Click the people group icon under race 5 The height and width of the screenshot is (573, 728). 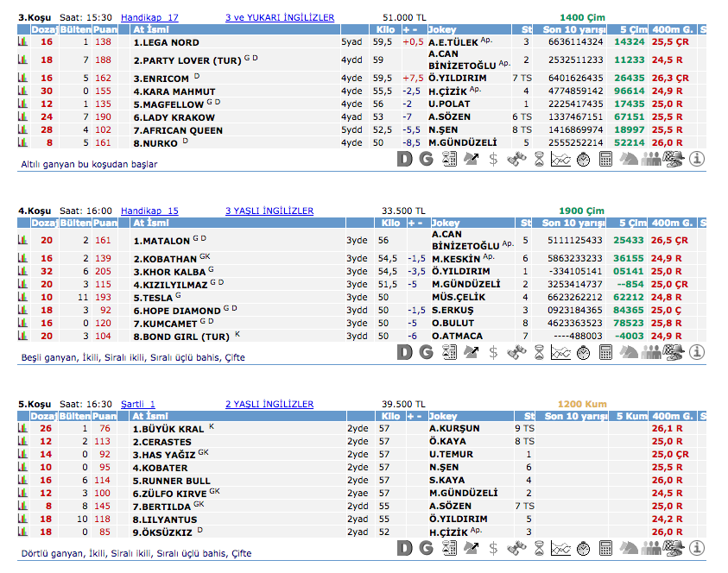coord(652,549)
